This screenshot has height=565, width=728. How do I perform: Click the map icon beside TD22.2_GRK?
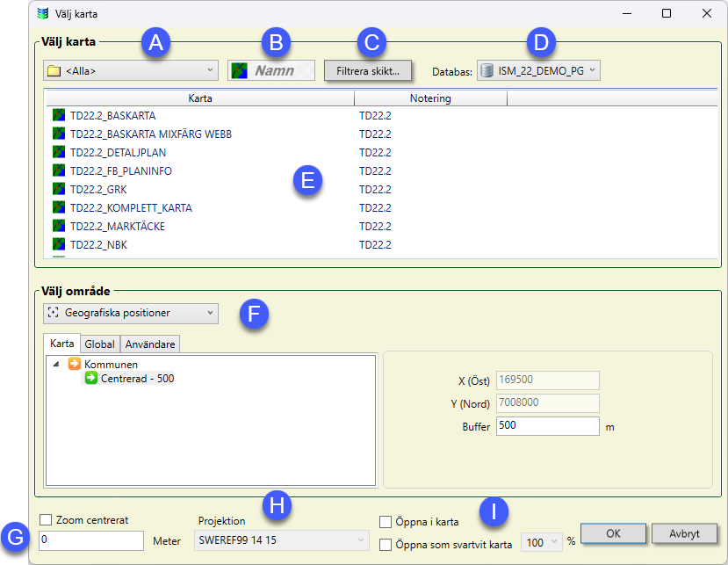(59, 189)
